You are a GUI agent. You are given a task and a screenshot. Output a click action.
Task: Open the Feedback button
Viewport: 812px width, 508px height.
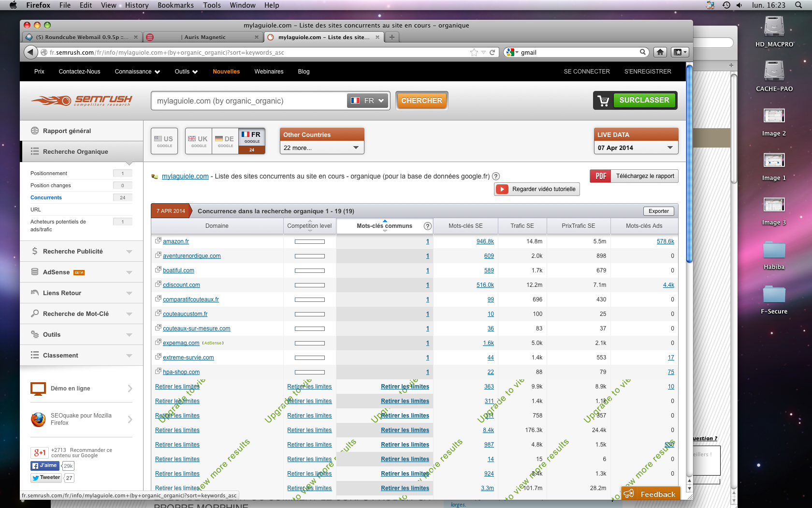pyautogui.click(x=651, y=493)
